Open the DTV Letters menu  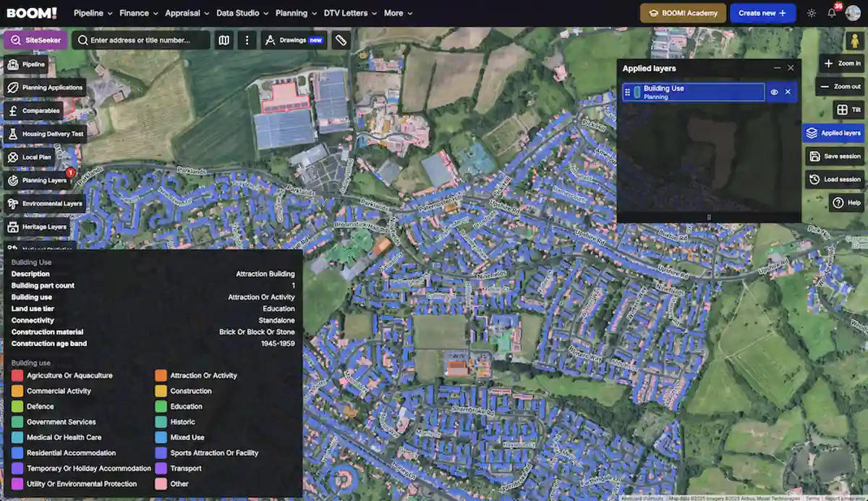pyautogui.click(x=348, y=13)
